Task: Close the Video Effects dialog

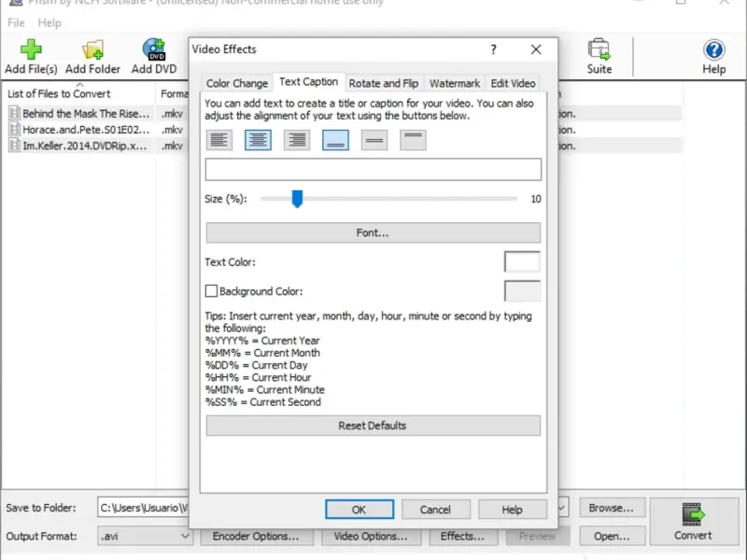Action: pos(536,49)
